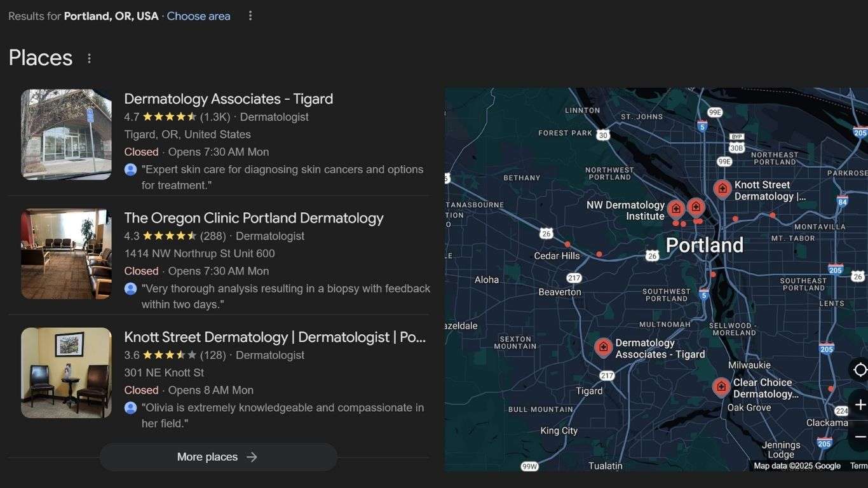Open the three-dot menu next to Places
Screen dimensions: 868x488
click(90, 58)
